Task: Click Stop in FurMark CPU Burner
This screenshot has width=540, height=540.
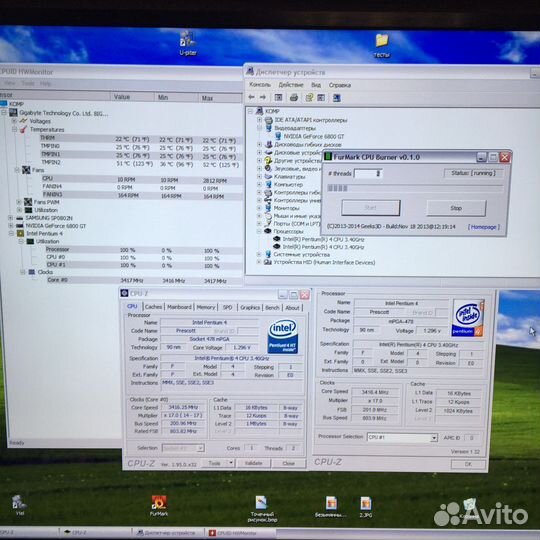Action: point(456,208)
